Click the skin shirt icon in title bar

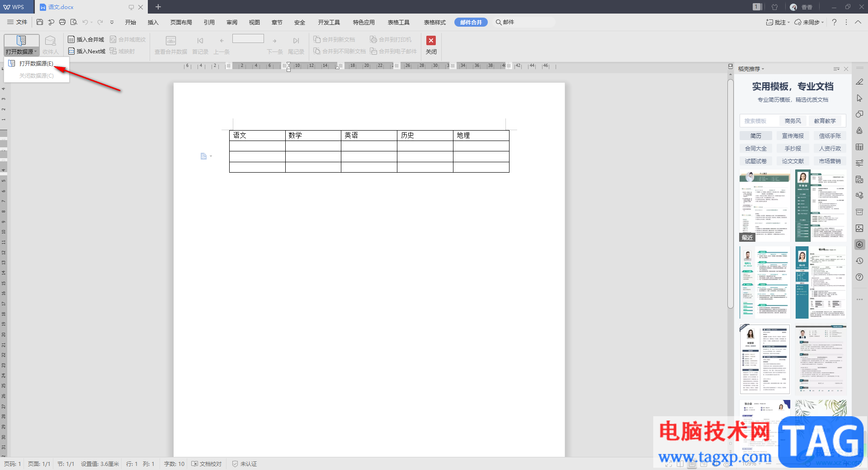pos(774,7)
